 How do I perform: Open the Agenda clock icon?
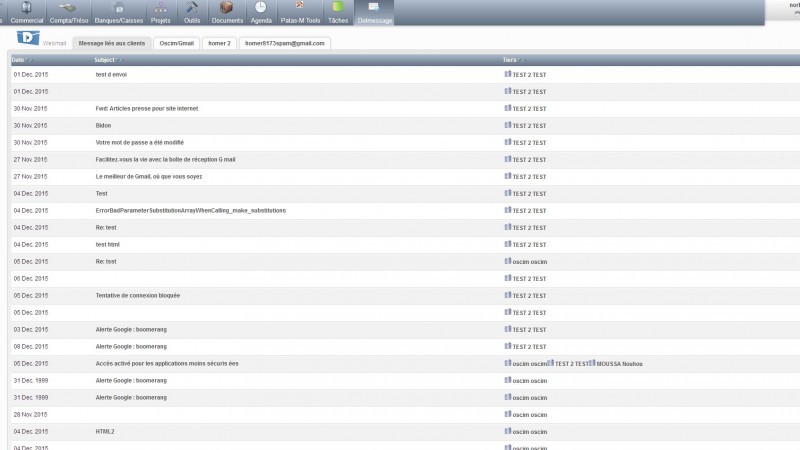(261, 8)
